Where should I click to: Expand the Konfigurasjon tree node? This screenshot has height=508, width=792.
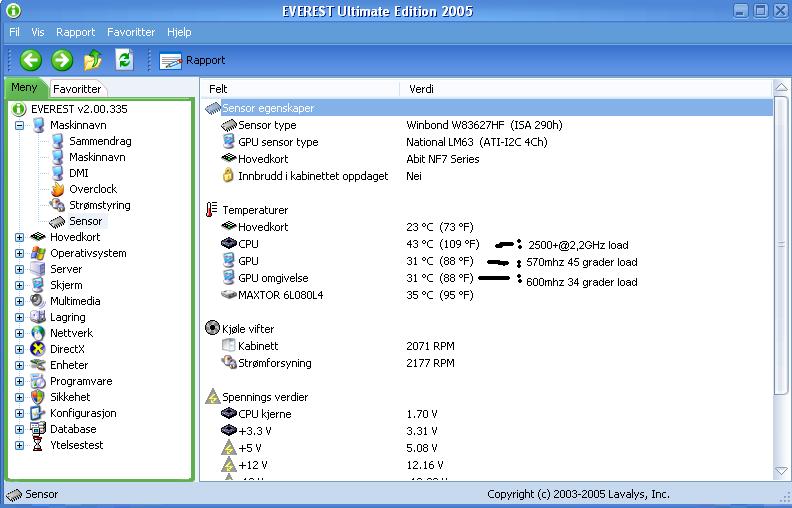(19, 413)
